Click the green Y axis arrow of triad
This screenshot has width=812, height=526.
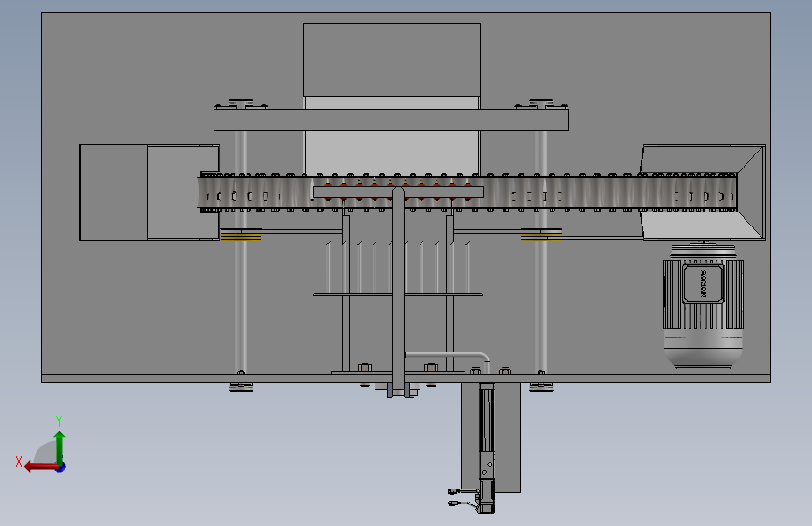click(60, 446)
